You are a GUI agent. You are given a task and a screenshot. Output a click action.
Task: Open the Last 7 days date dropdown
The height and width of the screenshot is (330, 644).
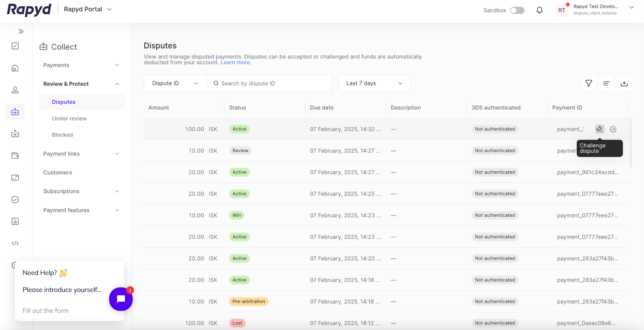pyautogui.click(x=374, y=83)
